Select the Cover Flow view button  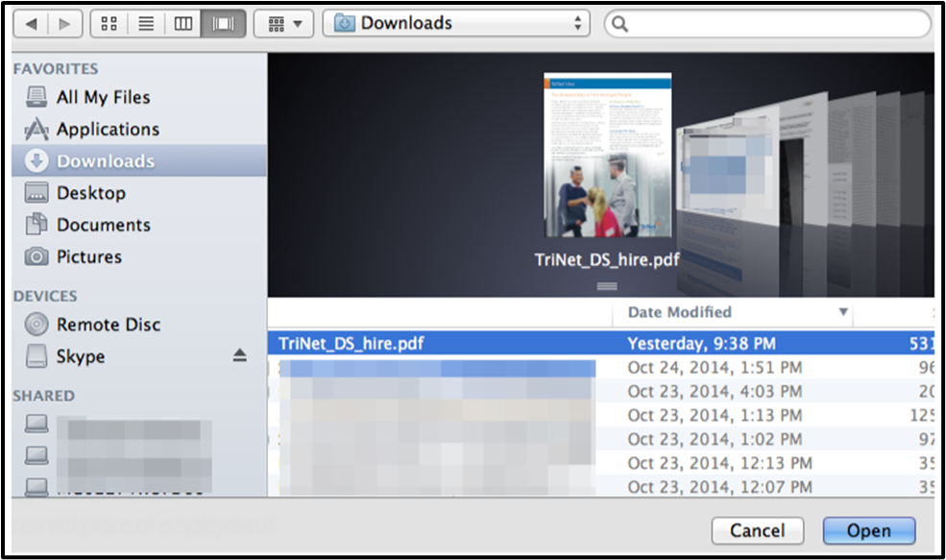(x=223, y=23)
